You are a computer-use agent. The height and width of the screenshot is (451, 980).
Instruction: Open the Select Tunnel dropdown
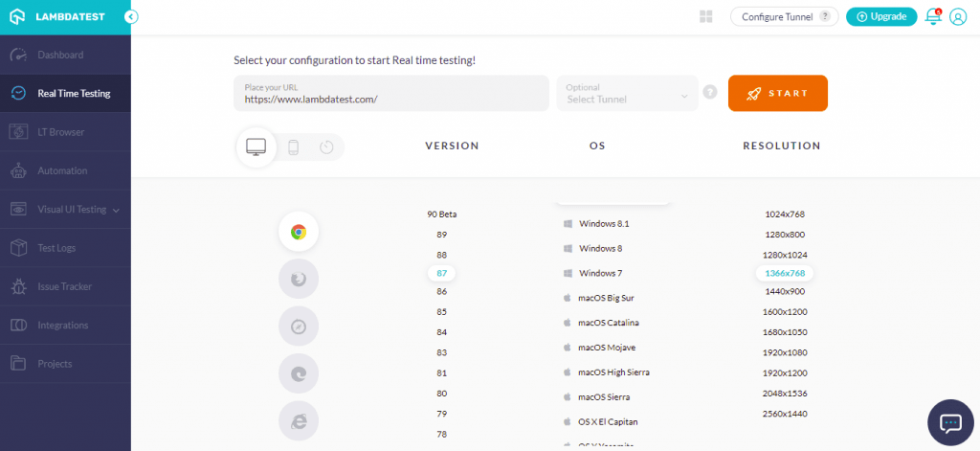click(x=628, y=94)
